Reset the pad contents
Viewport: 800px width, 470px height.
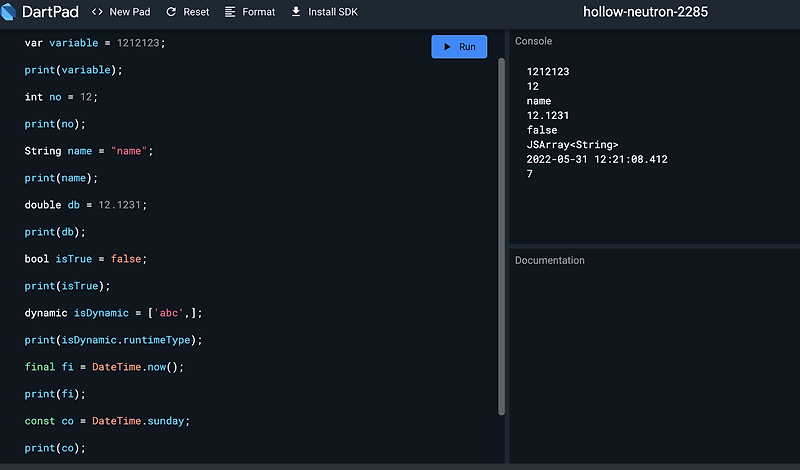(188, 12)
